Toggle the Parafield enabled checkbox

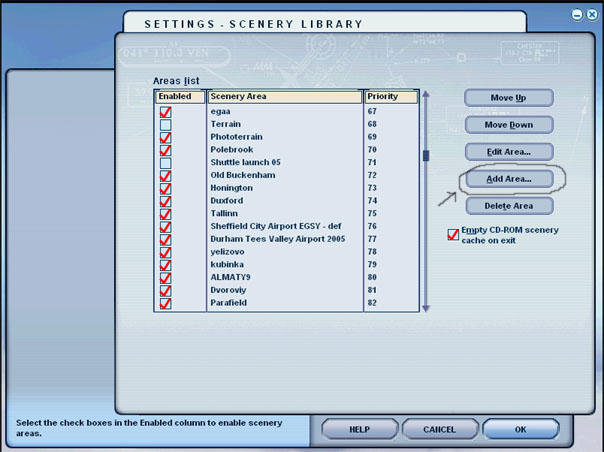[166, 303]
